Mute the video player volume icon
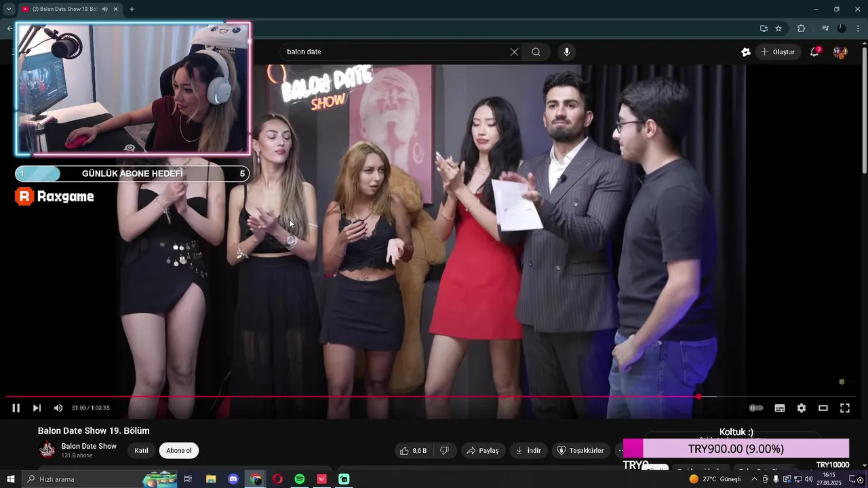This screenshot has height=488, width=868. coord(58,408)
